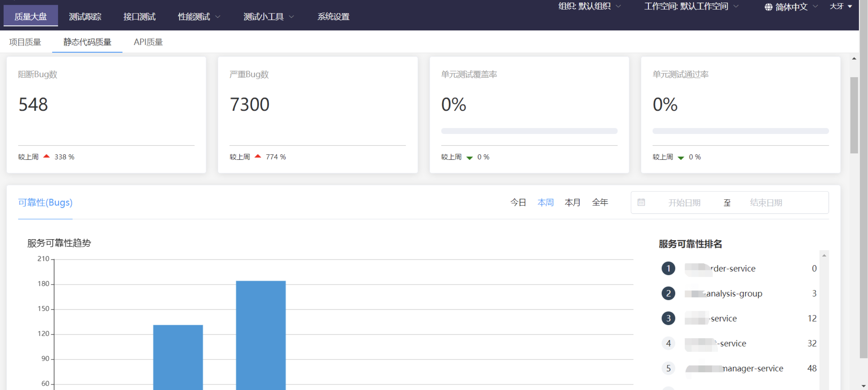This screenshot has height=390, width=868.
Task: Open the 可靠性(Bugs) section tab
Action: click(45, 202)
